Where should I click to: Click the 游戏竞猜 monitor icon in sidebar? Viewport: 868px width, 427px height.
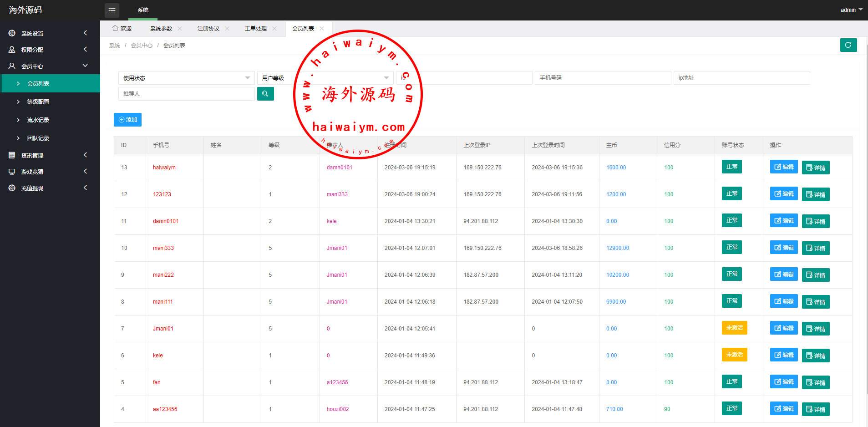pos(12,172)
